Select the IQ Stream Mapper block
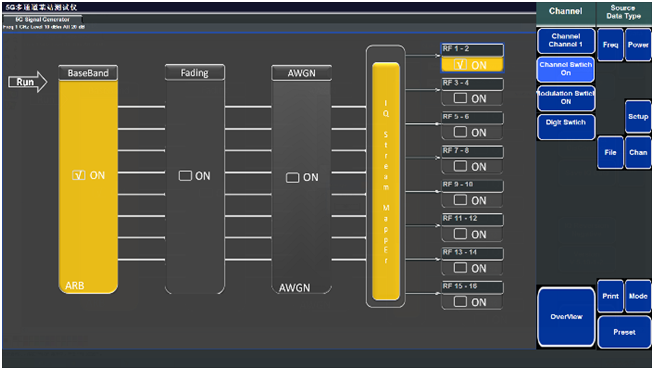The image size is (654, 370). point(386,181)
